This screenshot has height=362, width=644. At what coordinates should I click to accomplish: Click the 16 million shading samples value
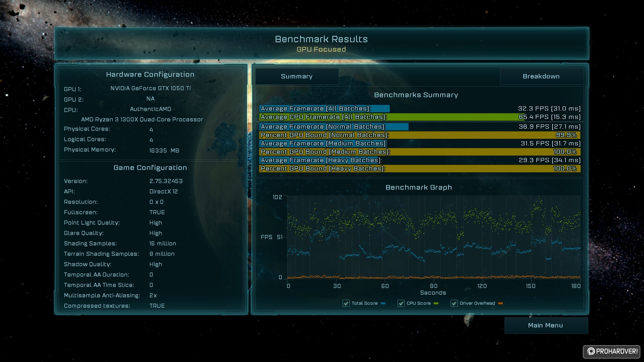pyautogui.click(x=163, y=244)
